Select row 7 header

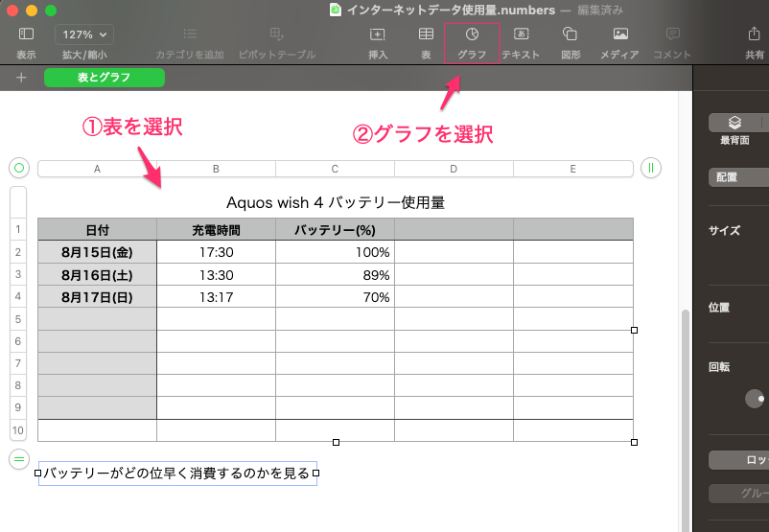tap(18, 363)
